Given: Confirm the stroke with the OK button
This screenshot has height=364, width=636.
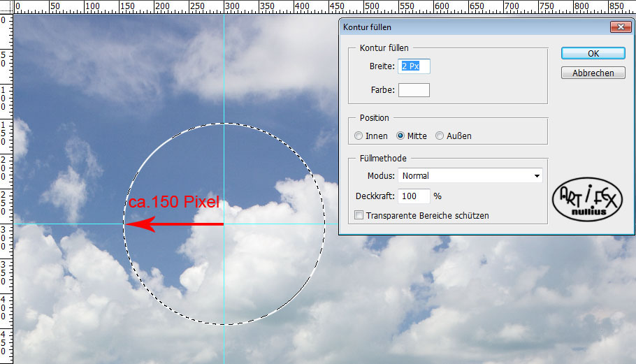Looking at the screenshot, I should [593, 54].
